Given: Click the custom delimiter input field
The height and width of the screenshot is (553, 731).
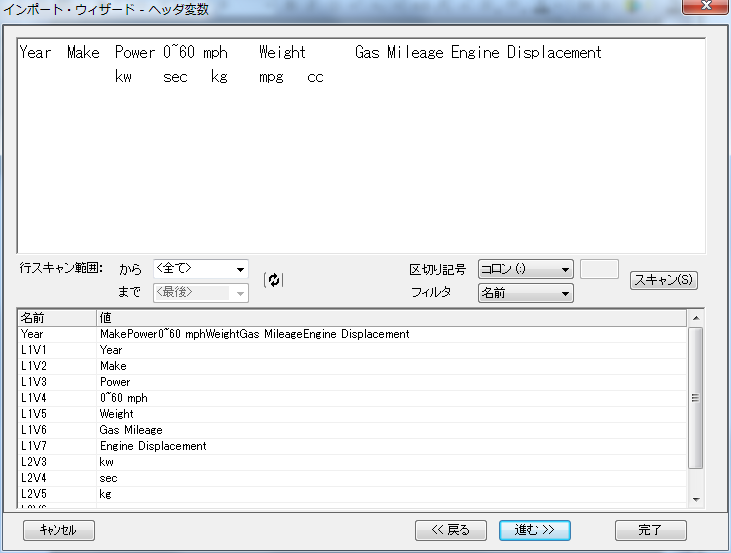Looking at the screenshot, I should point(599,269).
